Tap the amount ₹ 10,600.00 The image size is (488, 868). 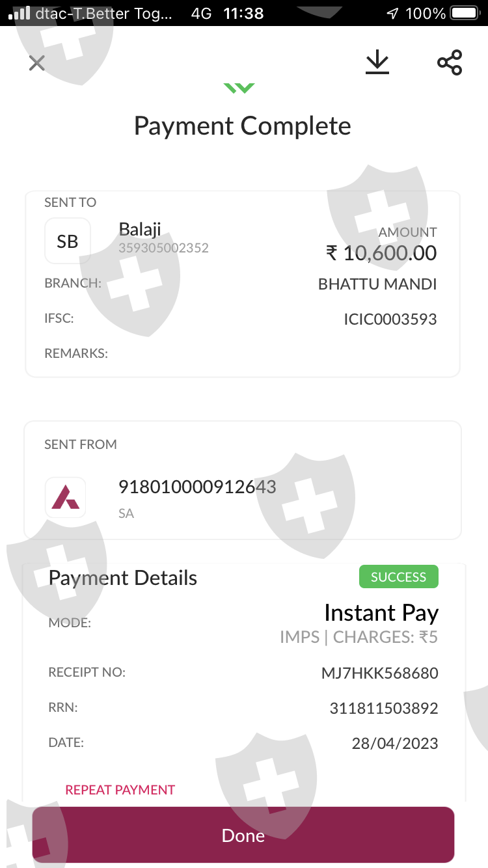coord(381,253)
